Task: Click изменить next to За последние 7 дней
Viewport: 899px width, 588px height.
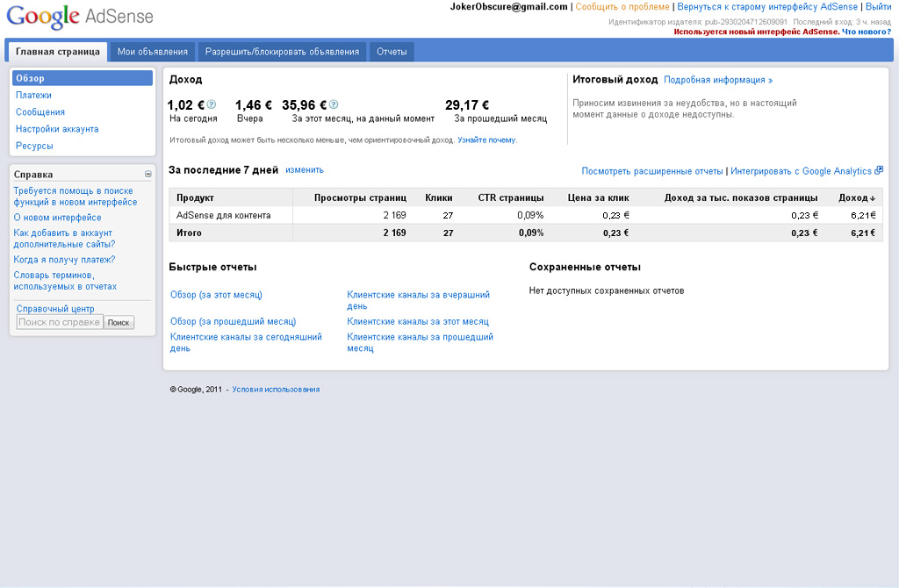Action: 305,170
